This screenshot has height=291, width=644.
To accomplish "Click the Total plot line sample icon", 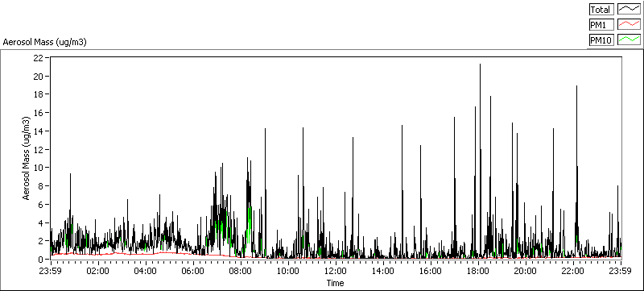I will click(629, 10).
